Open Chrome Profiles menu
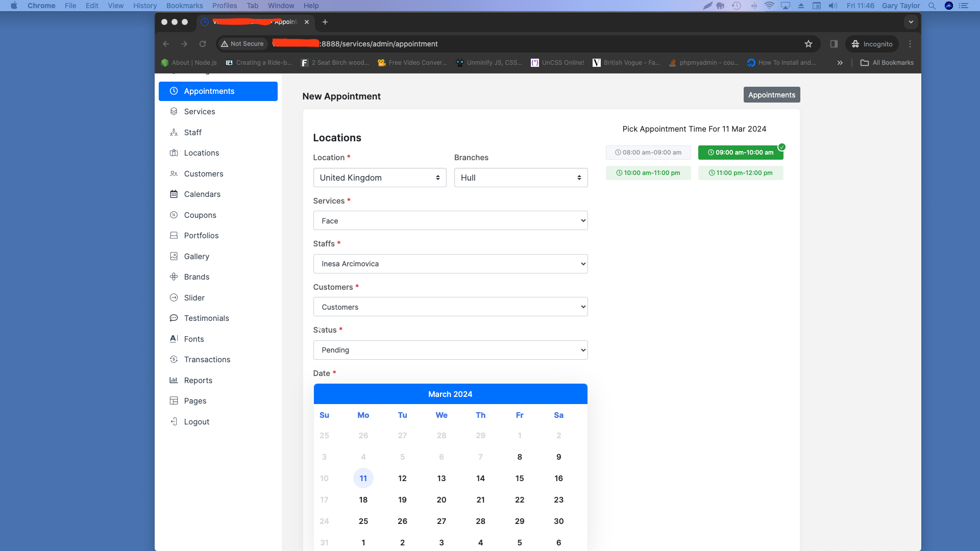The image size is (980, 551). [x=225, y=6]
